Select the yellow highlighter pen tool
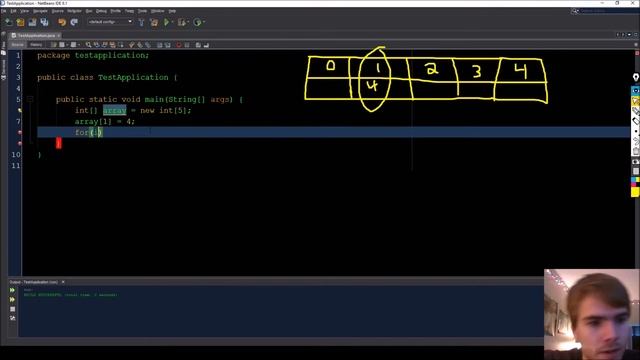Image resolution: width=640 pixels, height=360 pixels. (x=636, y=101)
